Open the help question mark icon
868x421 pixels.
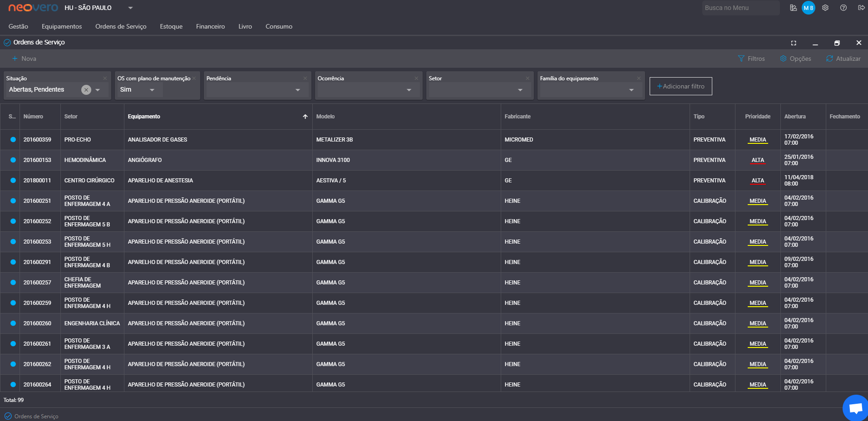(843, 8)
